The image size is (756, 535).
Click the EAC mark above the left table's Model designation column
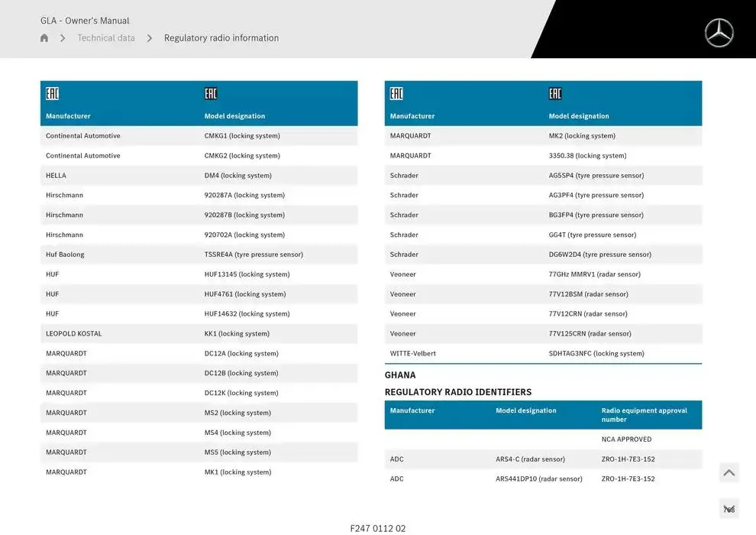pos(211,94)
